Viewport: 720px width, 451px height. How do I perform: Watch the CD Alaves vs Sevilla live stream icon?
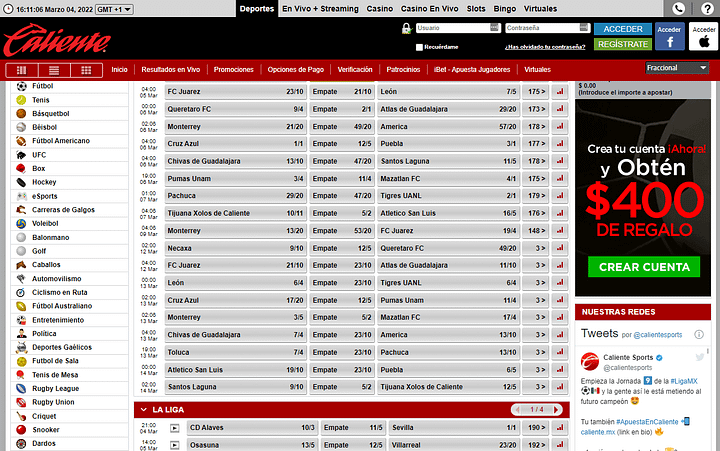pos(174,428)
